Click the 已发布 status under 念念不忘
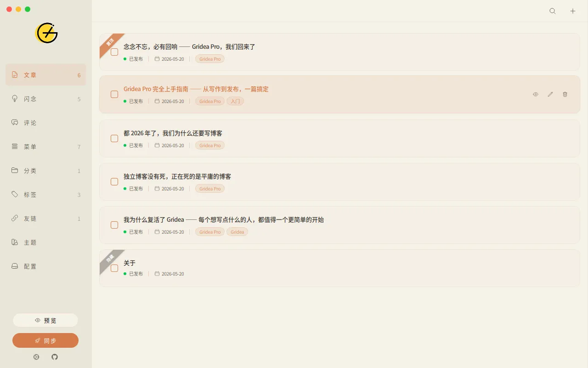Image resolution: width=588 pixels, height=368 pixels. click(x=133, y=59)
